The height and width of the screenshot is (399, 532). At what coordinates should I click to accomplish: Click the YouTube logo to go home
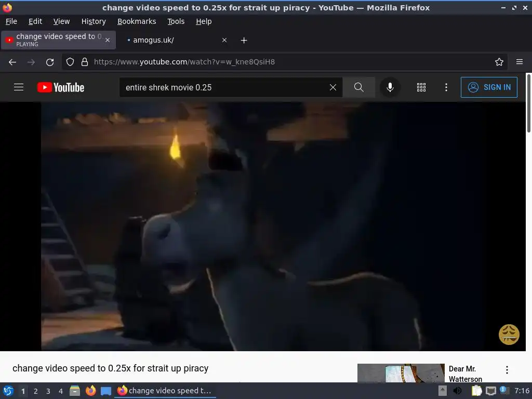pos(61,87)
